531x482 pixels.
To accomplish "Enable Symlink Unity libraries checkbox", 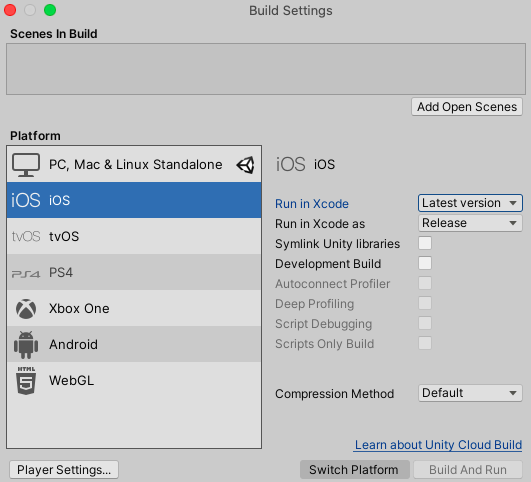I will pyautogui.click(x=425, y=243).
